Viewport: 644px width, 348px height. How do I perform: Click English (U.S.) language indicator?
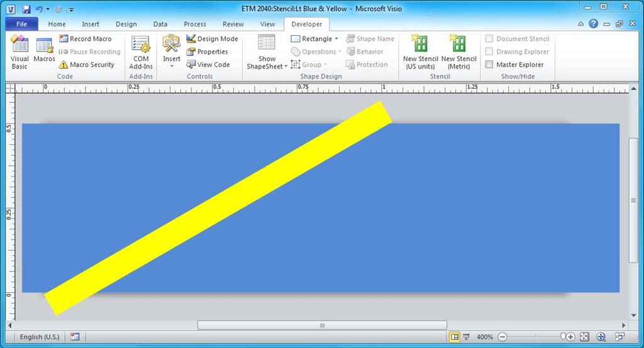click(x=40, y=337)
